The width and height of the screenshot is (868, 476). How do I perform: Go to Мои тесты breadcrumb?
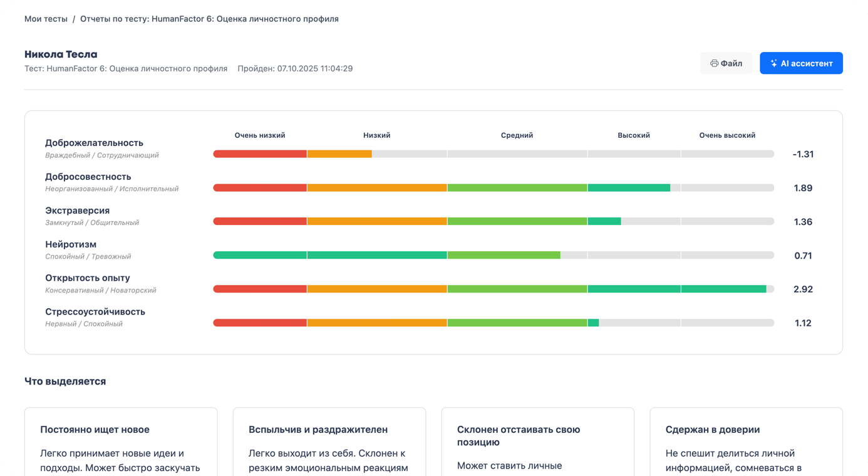pyautogui.click(x=46, y=19)
